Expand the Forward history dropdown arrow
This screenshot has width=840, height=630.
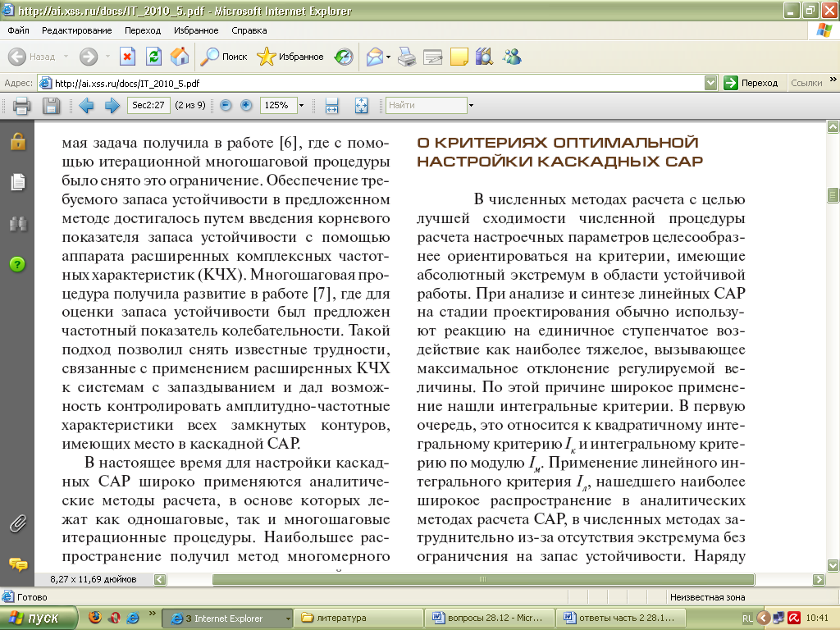(107, 57)
